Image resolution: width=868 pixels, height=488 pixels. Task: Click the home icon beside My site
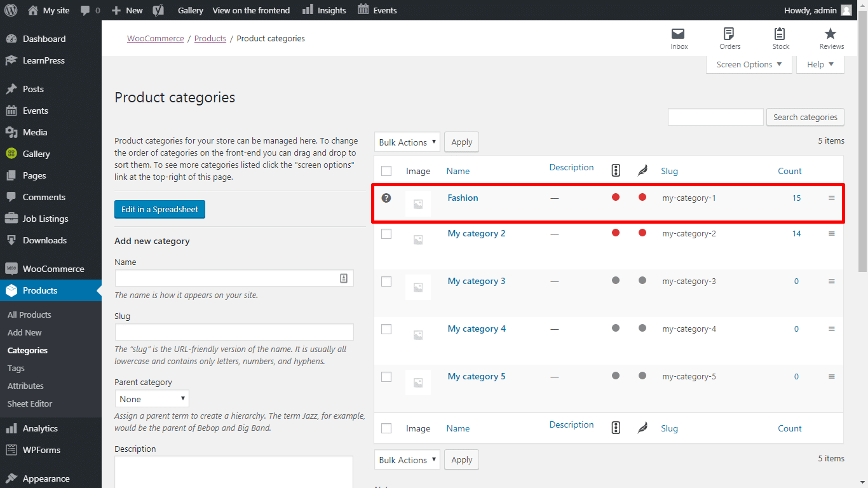(x=33, y=10)
